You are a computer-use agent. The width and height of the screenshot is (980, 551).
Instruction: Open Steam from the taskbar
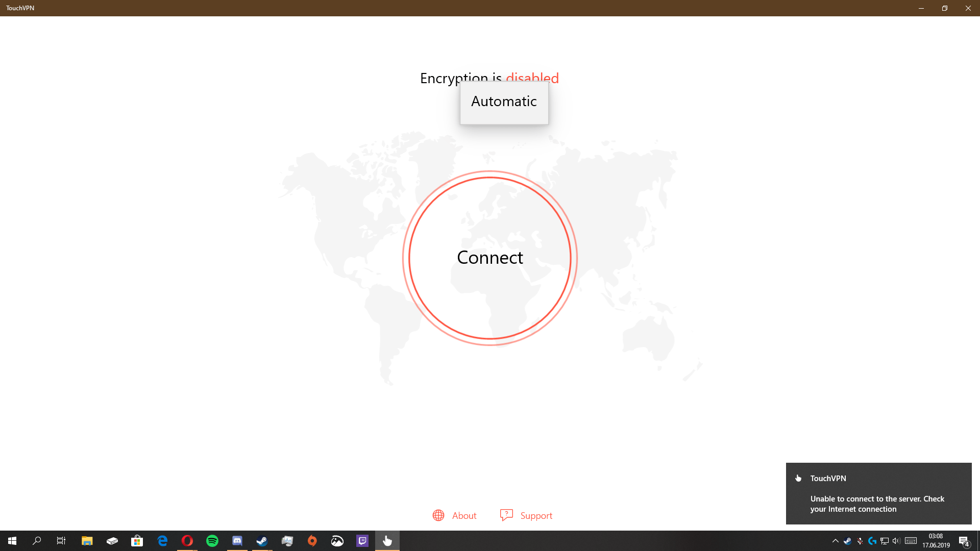click(262, 541)
